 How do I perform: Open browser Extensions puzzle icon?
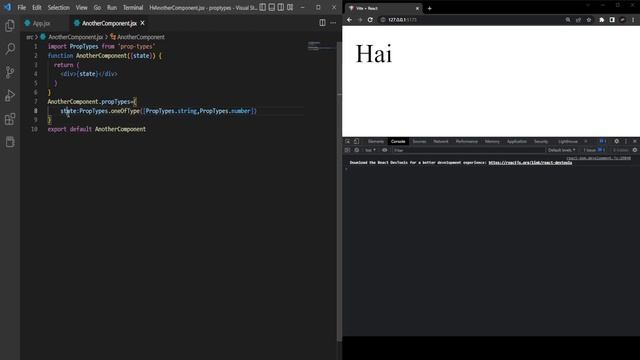coord(602,20)
